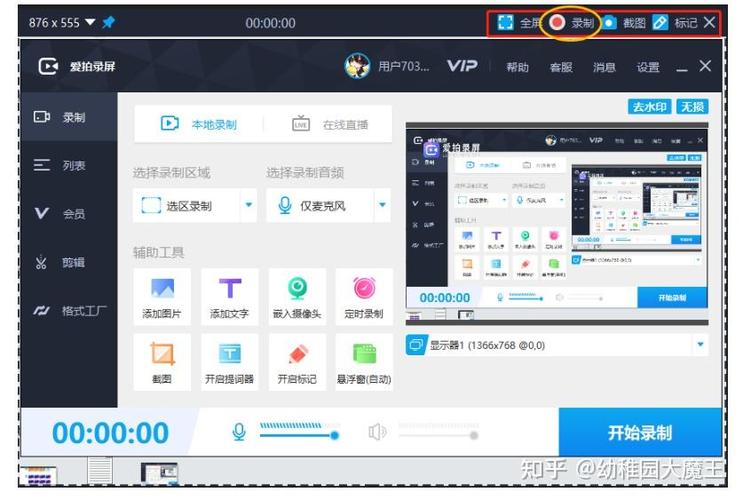The image size is (743, 500).
Task: Choose the 添加图片 tool
Action: (x=162, y=297)
